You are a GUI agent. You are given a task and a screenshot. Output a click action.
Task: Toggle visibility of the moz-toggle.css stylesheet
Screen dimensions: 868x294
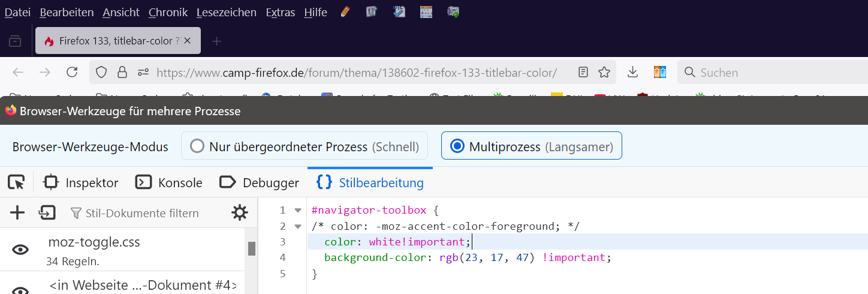click(21, 250)
